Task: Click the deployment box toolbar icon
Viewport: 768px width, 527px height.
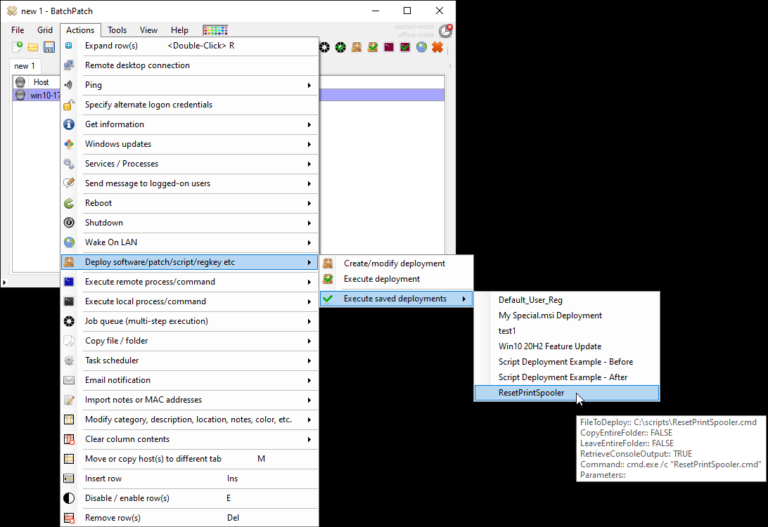Action: coord(357,47)
